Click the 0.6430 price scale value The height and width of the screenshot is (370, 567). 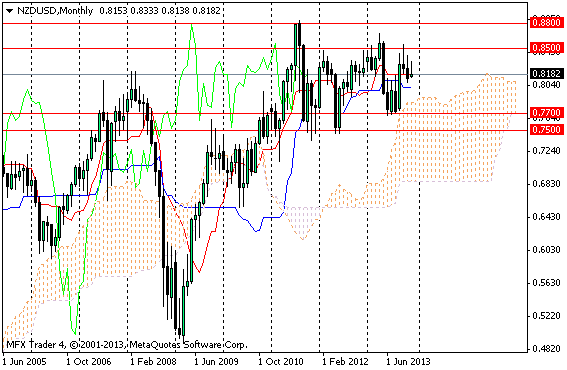[546, 217]
